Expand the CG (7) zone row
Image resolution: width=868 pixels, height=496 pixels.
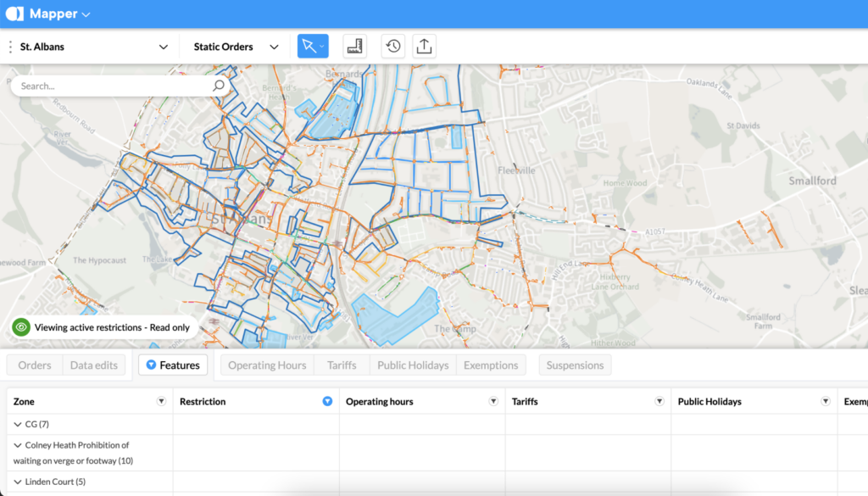18,424
